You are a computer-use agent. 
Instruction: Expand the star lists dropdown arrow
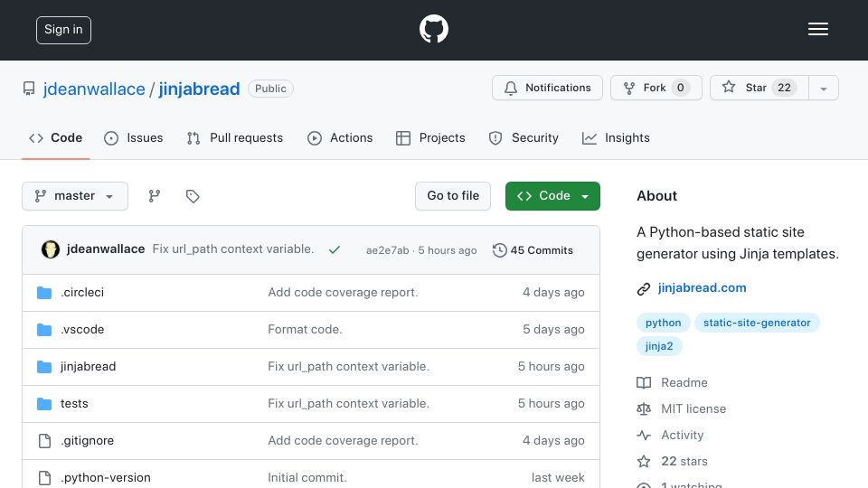823,88
